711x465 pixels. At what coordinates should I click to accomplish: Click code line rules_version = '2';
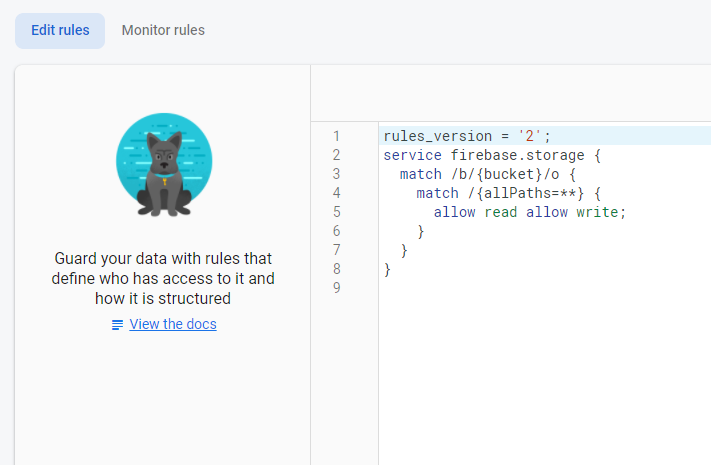[x=467, y=136]
